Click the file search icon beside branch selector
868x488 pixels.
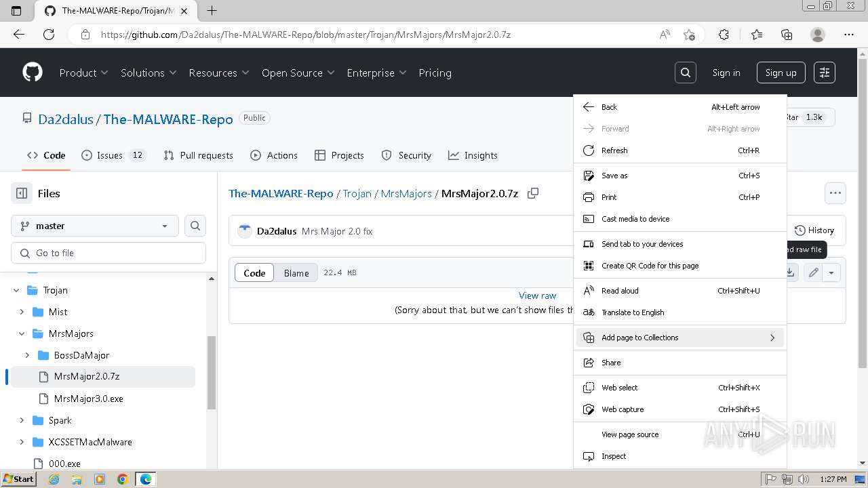195,226
